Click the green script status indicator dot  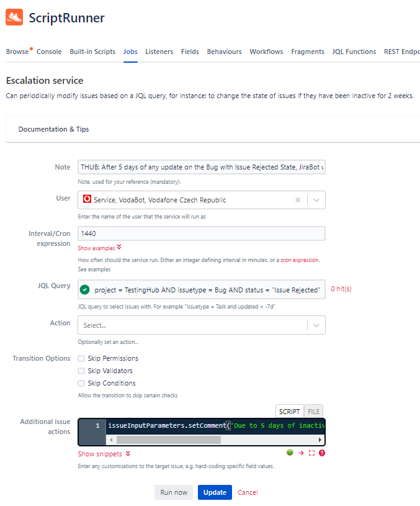tap(290, 453)
